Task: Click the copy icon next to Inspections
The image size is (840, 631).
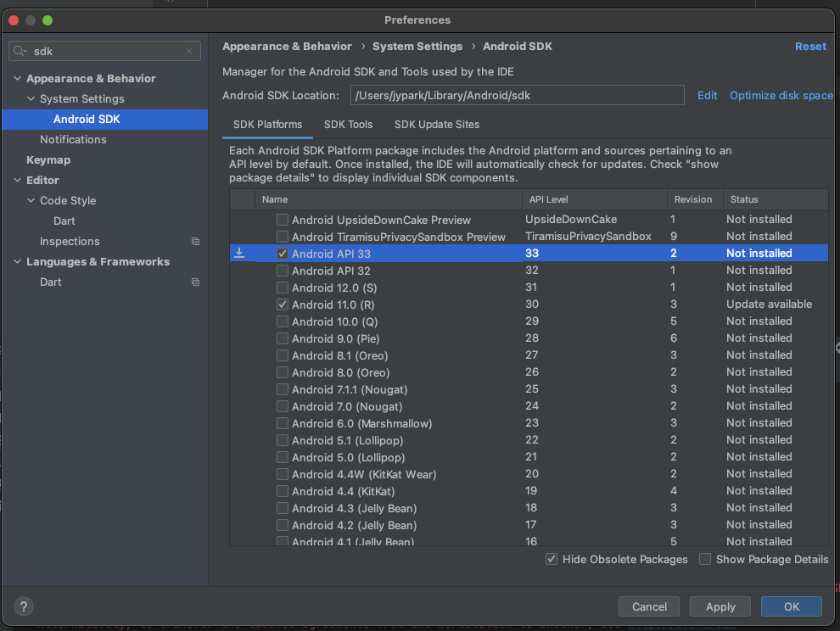Action: [x=195, y=242]
